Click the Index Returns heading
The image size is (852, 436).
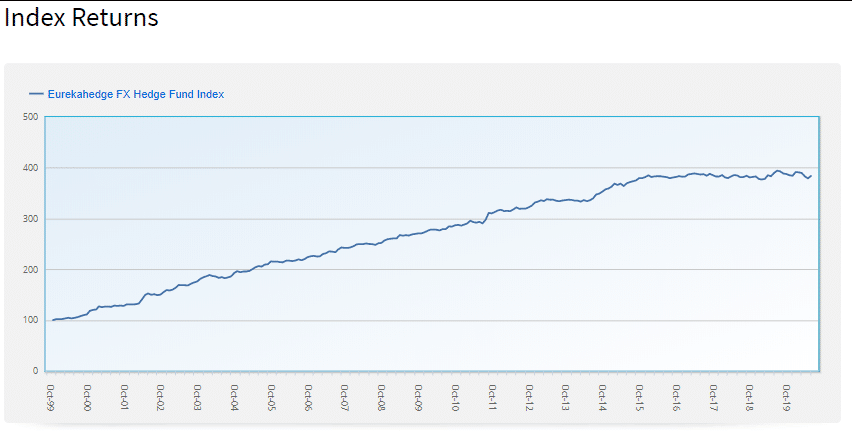coord(81,17)
